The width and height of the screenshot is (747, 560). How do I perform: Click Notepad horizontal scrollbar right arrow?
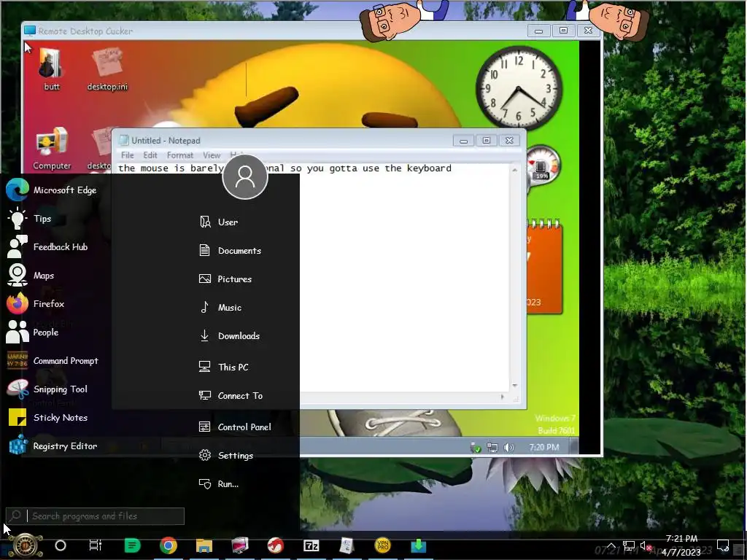[502, 397]
